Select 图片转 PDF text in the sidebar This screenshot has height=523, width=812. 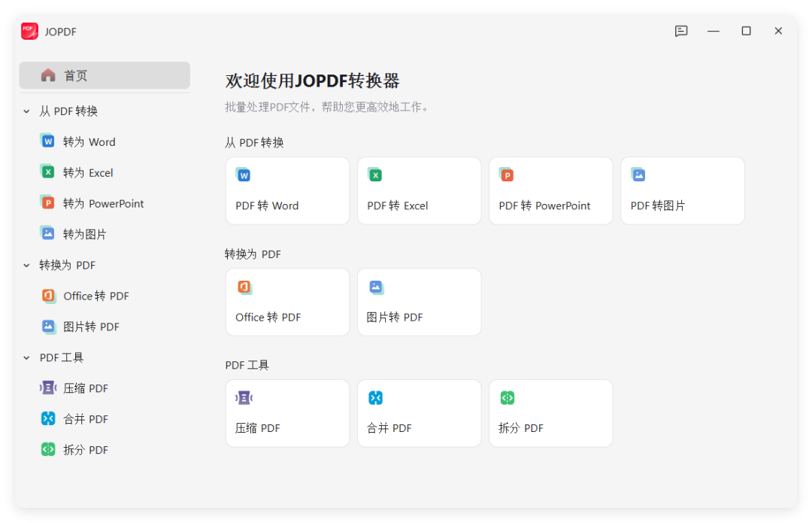click(91, 327)
